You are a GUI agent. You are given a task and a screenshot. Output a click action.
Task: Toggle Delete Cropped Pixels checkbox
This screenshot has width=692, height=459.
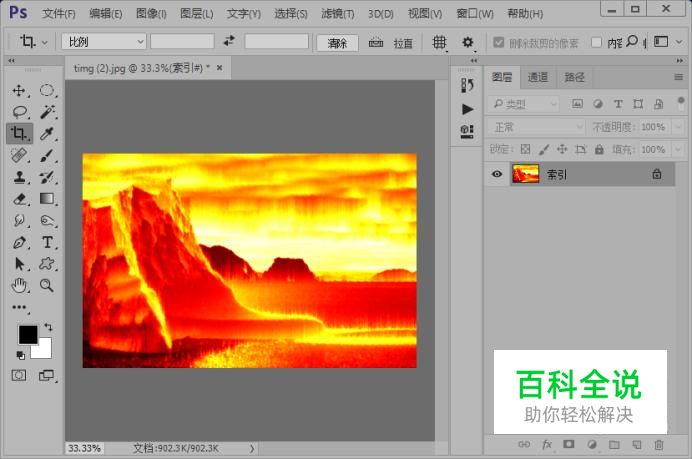[x=499, y=42]
